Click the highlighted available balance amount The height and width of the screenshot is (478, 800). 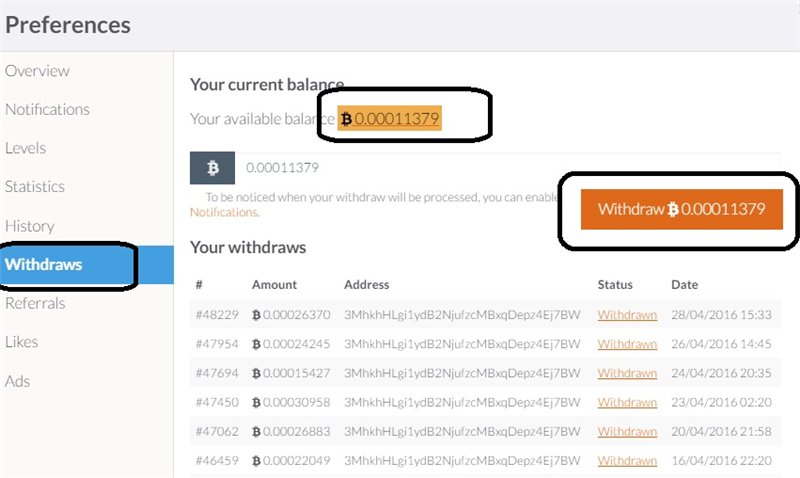390,119
